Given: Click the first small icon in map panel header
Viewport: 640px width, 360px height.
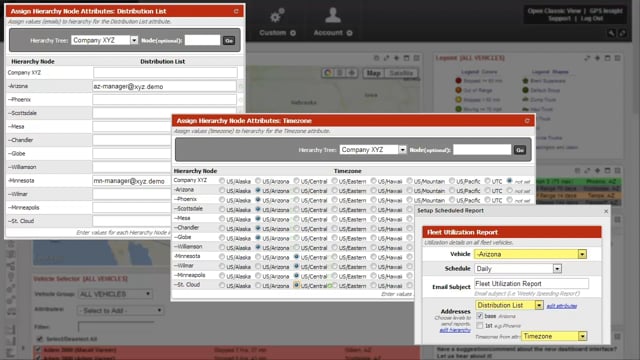Looking at the screenshot, I should (376, 58).
